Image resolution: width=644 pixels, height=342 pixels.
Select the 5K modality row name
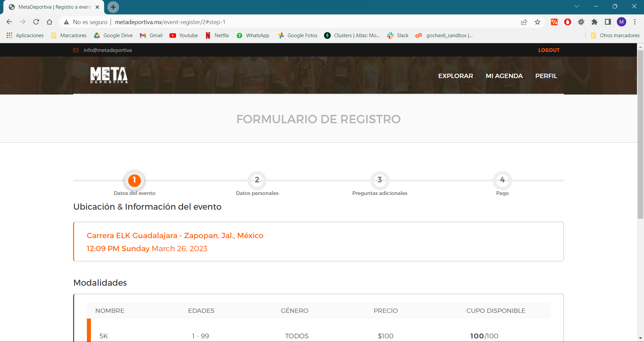[x=104, y=336]
